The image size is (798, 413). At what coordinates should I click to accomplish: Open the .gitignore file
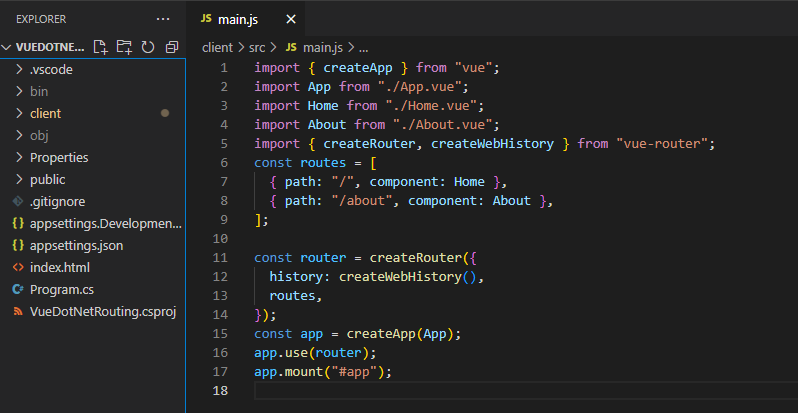coord(93,202)
